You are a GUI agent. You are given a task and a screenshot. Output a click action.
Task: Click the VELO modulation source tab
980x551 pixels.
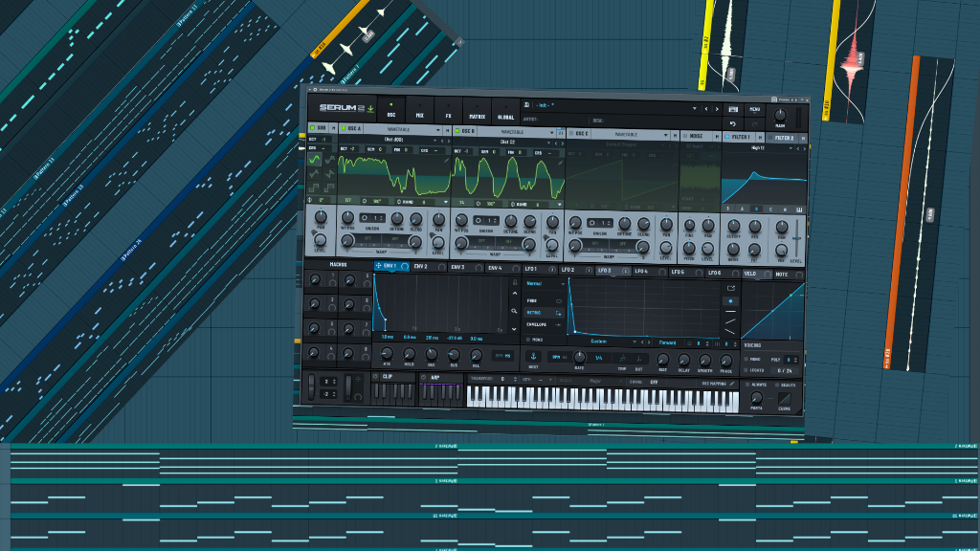(x=756, y=273)
